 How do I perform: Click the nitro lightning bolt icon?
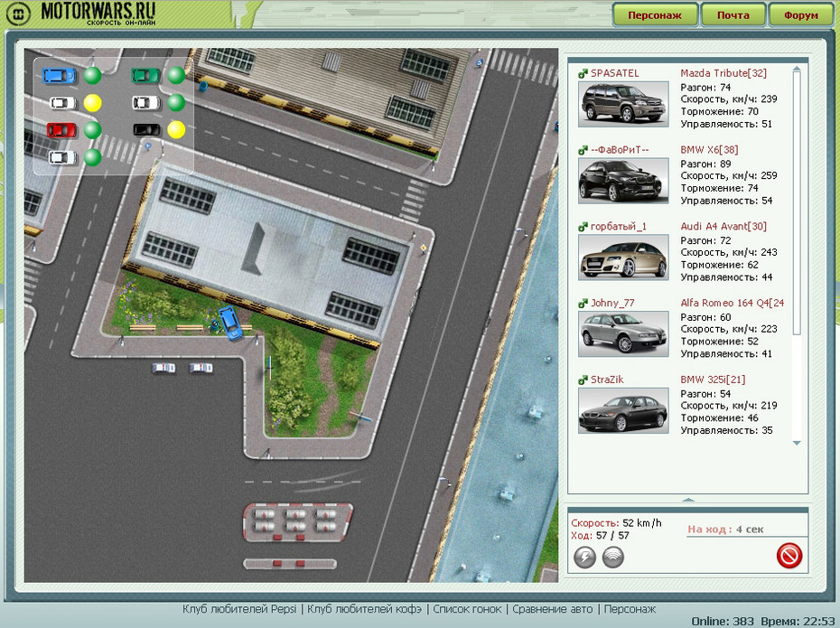point(584,557)
